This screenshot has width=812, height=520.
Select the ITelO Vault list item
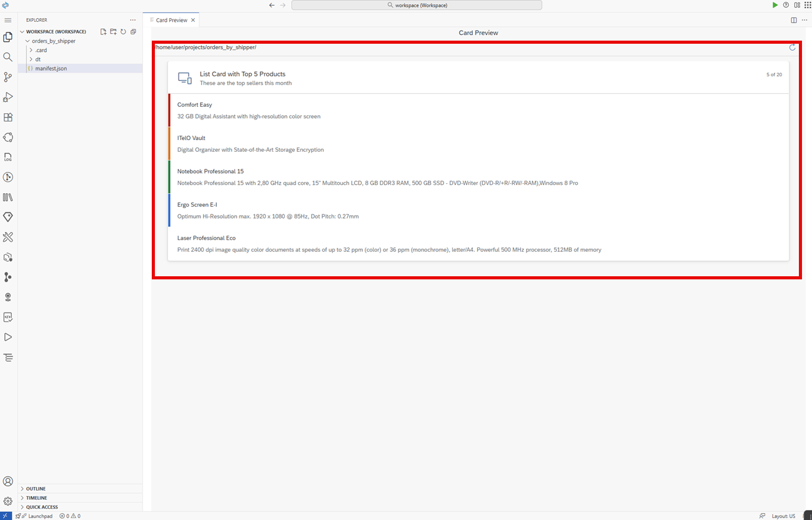tap(478, 144)
